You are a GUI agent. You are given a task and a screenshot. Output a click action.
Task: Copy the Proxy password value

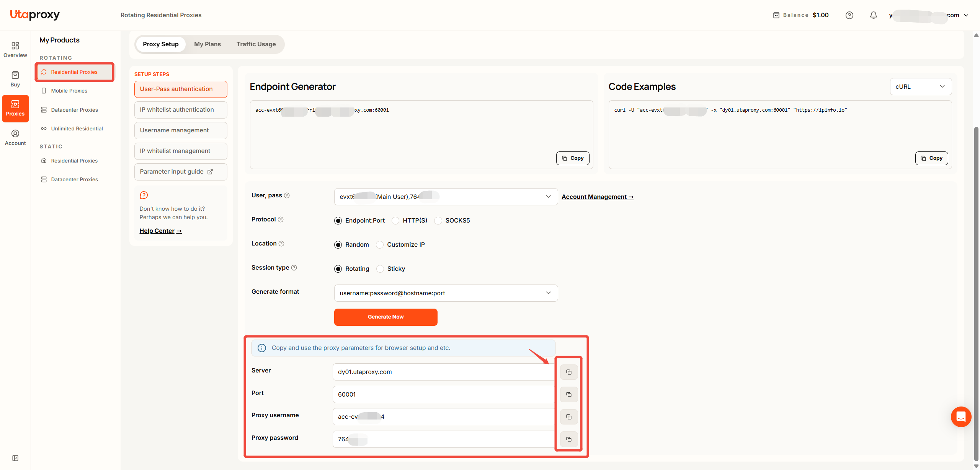point(569,439)
